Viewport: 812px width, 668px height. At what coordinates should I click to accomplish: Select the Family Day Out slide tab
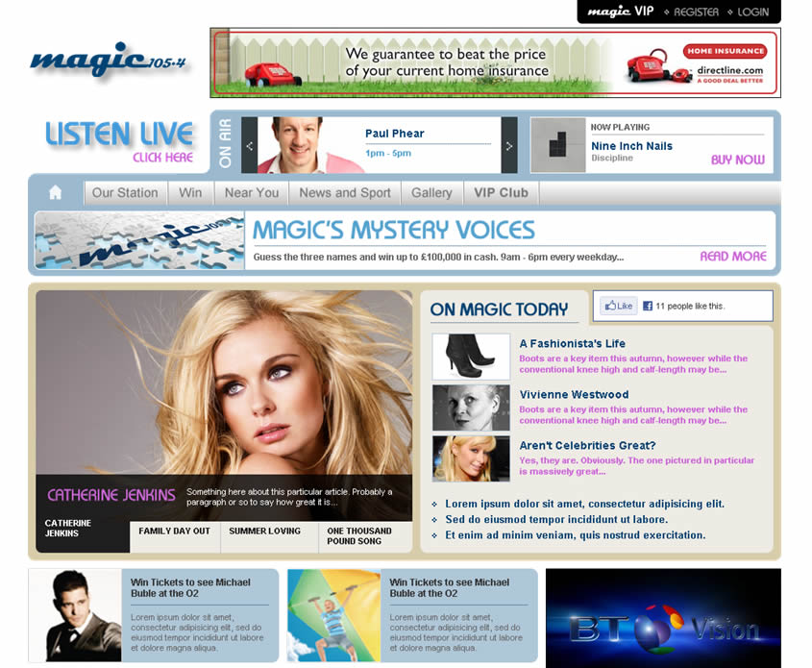[x=174, y=532]
